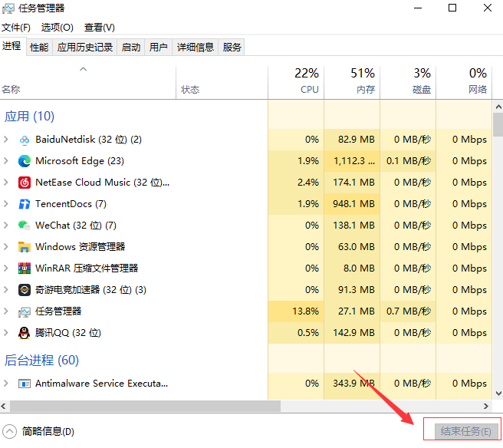Expand the BaiduNetdisk process group
Screen dimensions: 503x448
click(6, 140)
